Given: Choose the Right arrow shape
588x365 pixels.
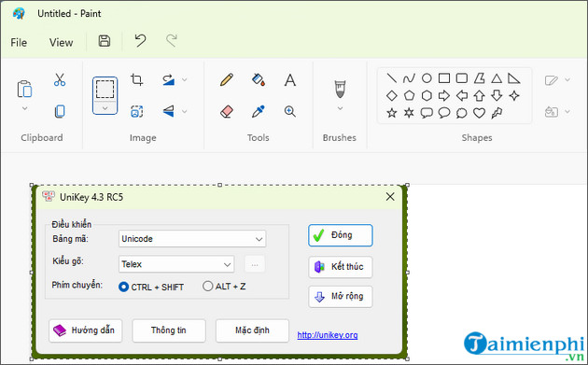Looking at the screenshot, I should [x=444, y=95].
